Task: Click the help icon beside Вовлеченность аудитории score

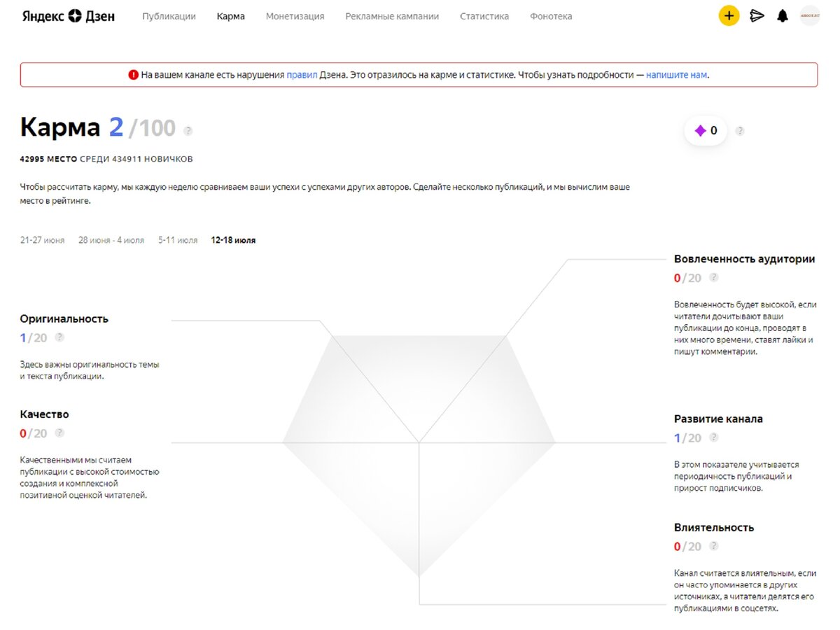Action: (713, 277)
